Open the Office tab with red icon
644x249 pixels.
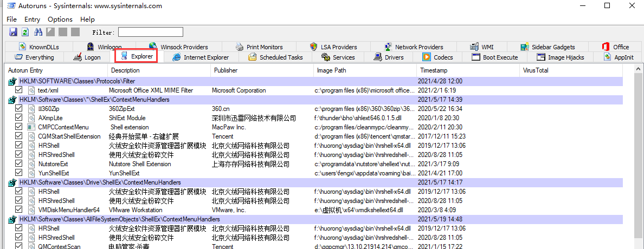(x=615, y=47)
